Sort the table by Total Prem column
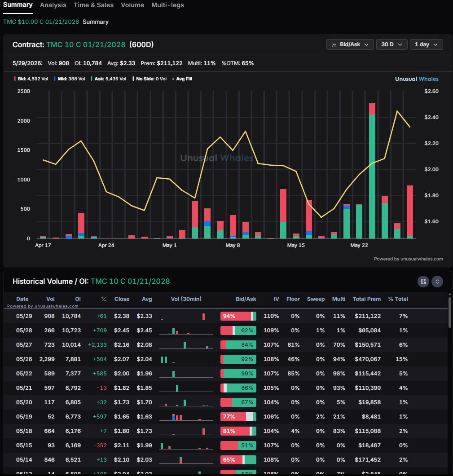The image size is (453, 476). (x=366, y=299)
